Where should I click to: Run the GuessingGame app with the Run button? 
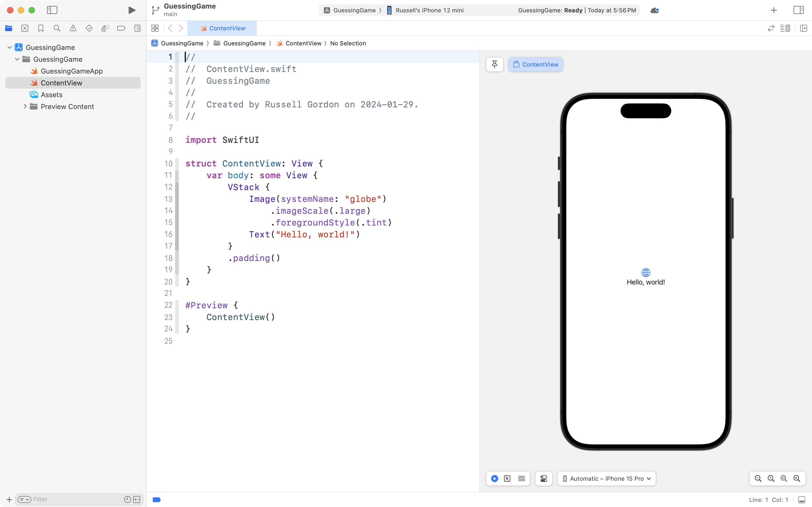coord(131,10)
